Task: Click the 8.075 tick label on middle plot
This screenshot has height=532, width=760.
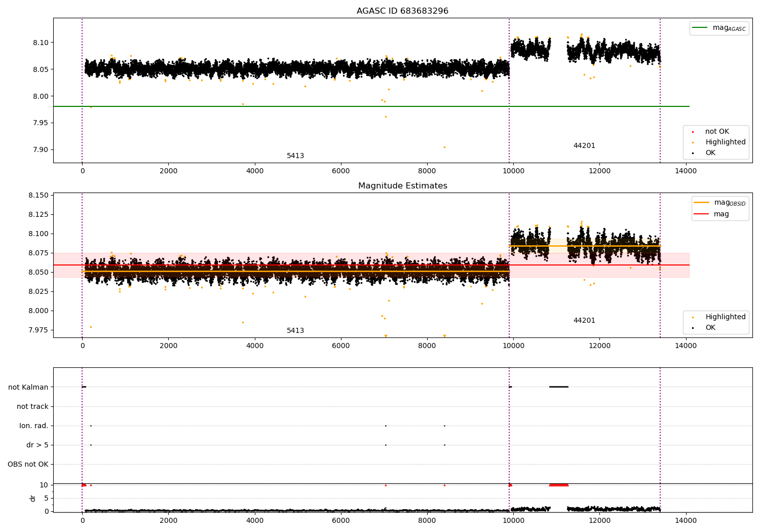Action: coord(39,253)
